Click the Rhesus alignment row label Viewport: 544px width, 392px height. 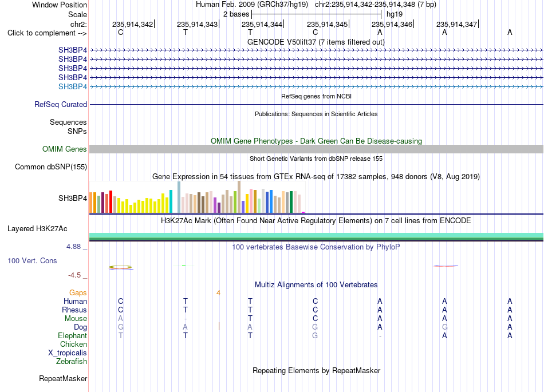(x=74, y=310)
